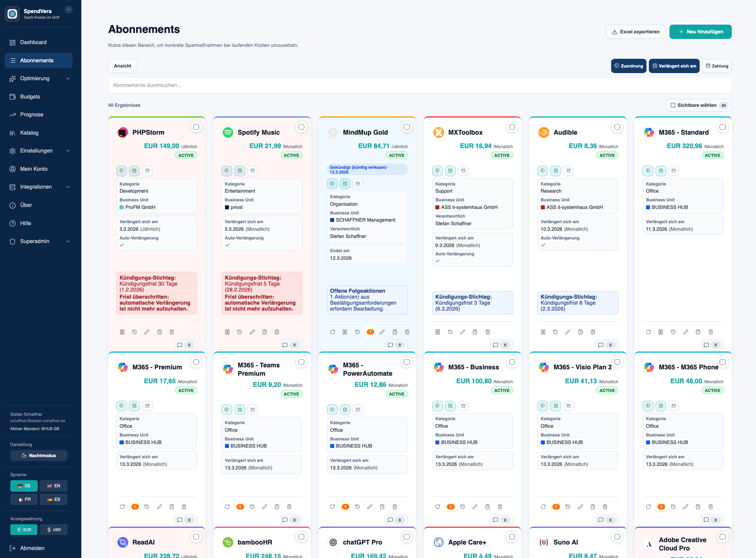Go to Budgets in the sidebar
The width and height of the screenshot is (756, 558).
click(x=30, y=97)
